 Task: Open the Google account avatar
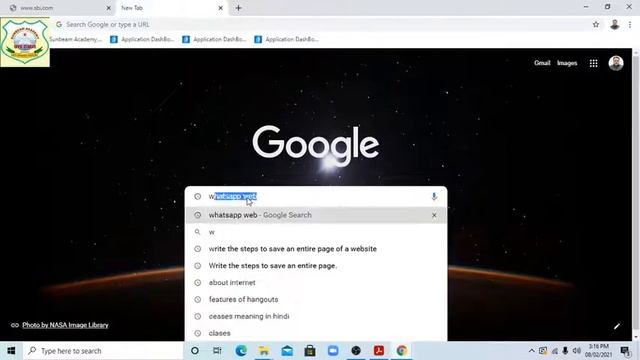click(x=616, y=63)
